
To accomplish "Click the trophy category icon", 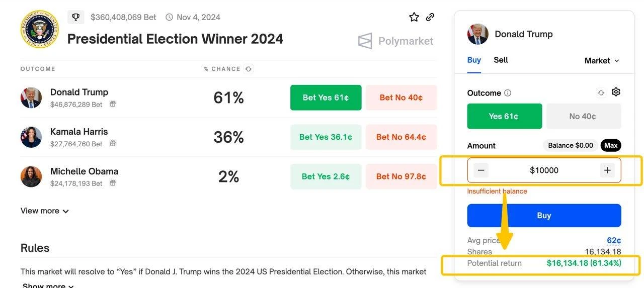I will (76, 17).
